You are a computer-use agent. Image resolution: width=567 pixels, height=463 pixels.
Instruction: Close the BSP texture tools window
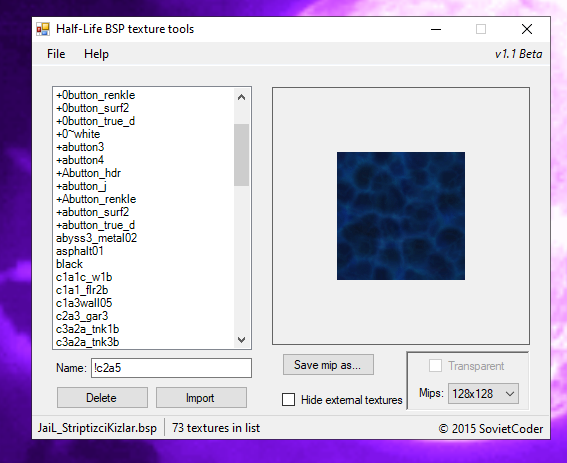click(x=527, y=29)
